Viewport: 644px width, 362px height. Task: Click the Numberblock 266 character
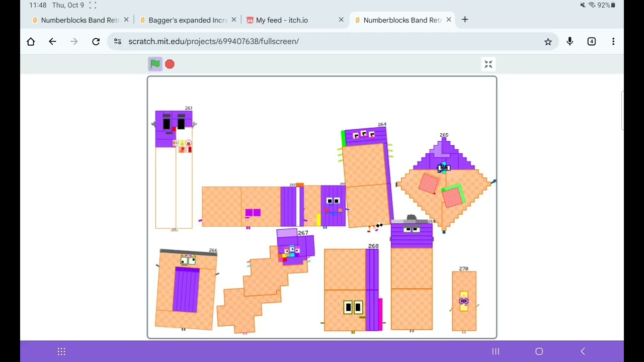[x=186, y=289]
